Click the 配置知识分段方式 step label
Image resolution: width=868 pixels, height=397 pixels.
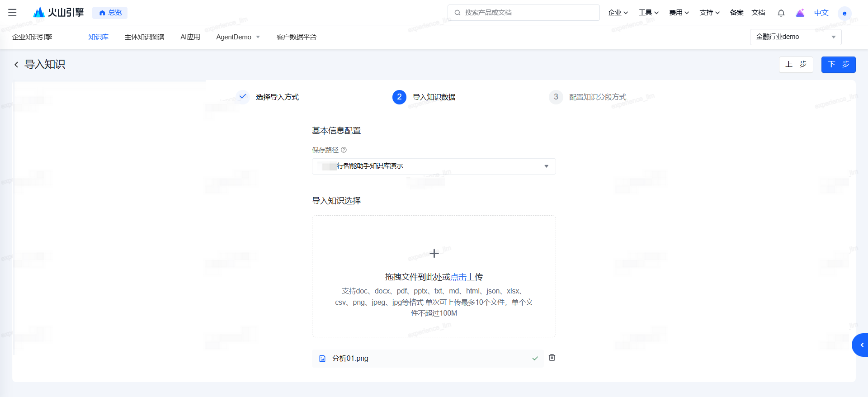tap(598, 97)
